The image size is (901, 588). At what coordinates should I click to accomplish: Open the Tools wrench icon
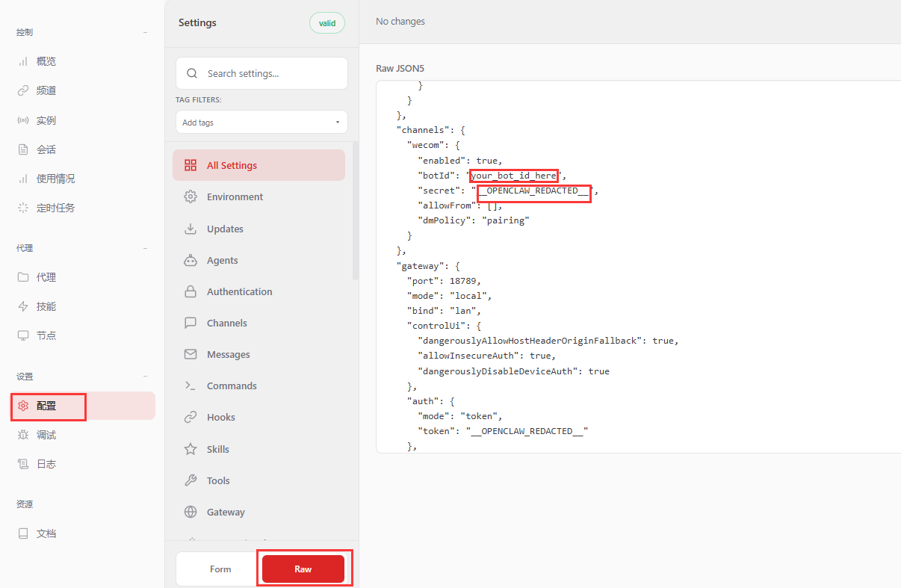[x=191, y=480]
